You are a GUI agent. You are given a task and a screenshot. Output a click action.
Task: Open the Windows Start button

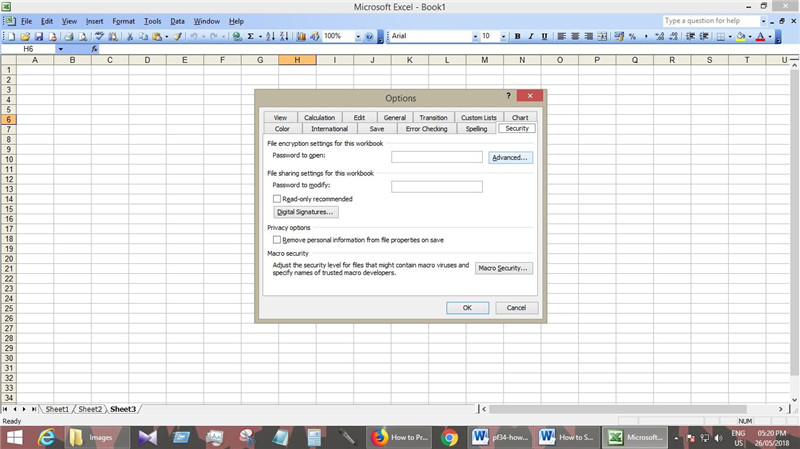pos(15,437)
